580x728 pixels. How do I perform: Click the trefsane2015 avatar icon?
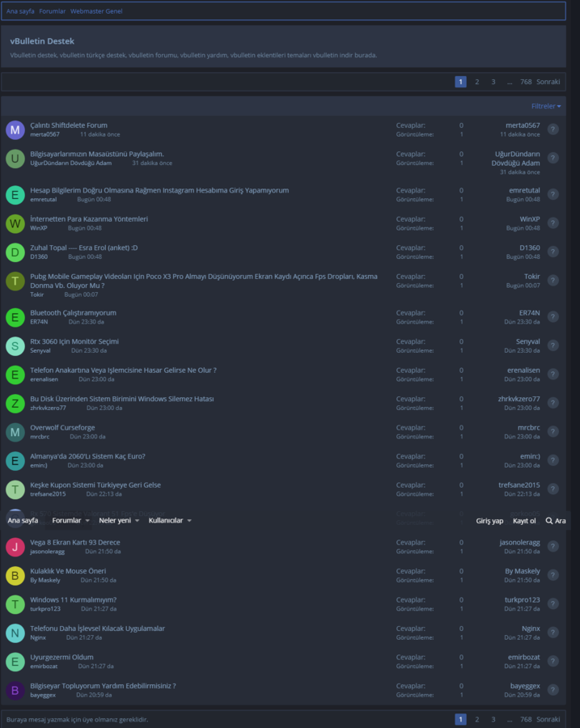point(15,490)
